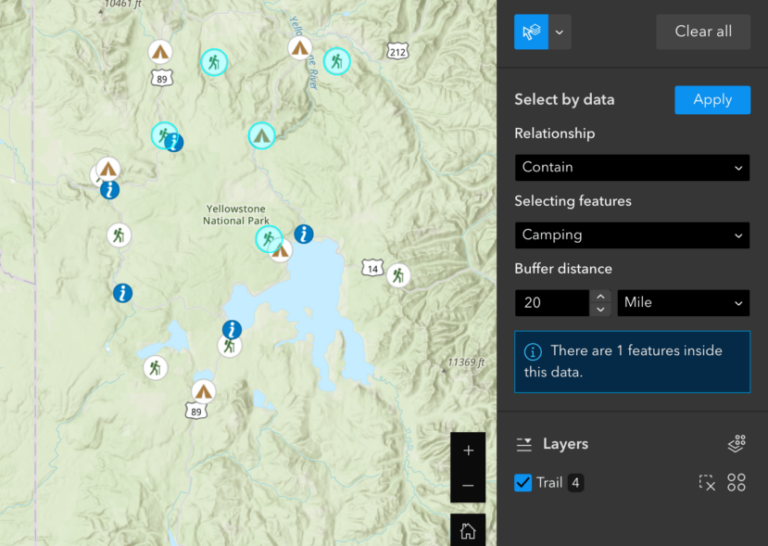Open the selection tool dropdown arrow
768x546 pixels.
(x=560, y=32)
